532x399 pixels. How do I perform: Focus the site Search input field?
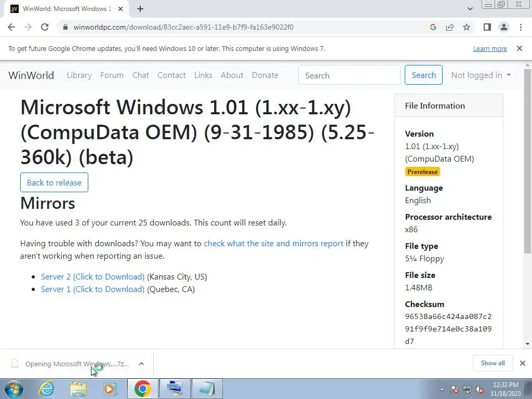point(349,75)
